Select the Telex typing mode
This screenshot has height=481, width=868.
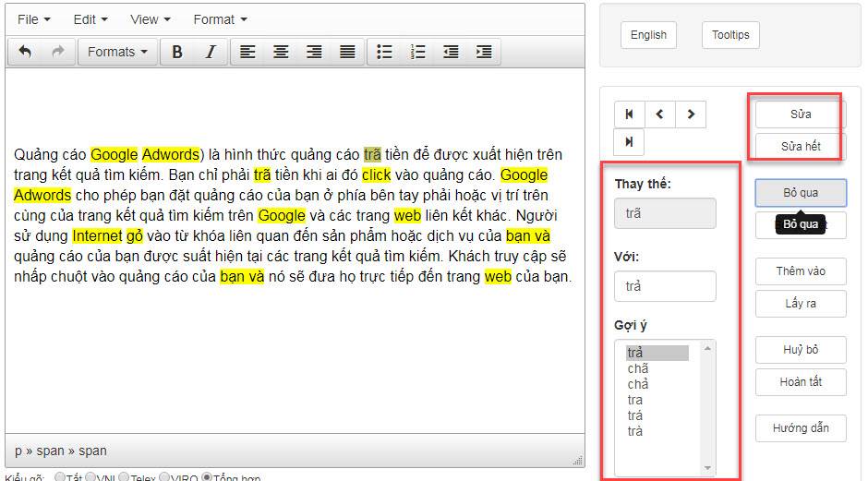pyautogui.click(x=124, y=477)
